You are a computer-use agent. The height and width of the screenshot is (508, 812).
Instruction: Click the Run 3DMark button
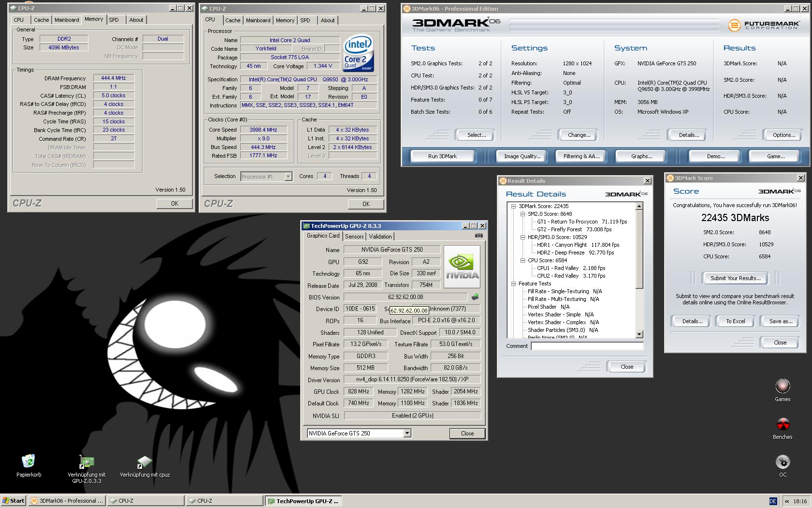click(x=442, y=156)
